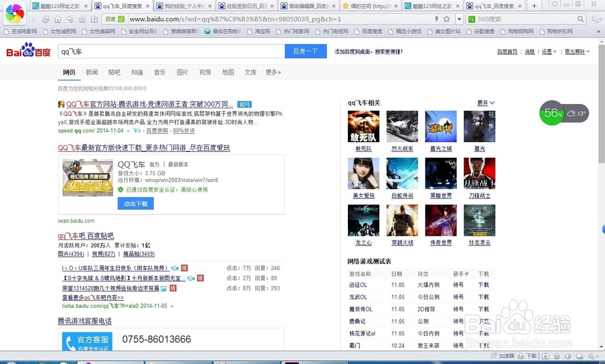Open the 图片(4394) link
The height and width of the screenshot is (364, 605).
coord(71,254)
